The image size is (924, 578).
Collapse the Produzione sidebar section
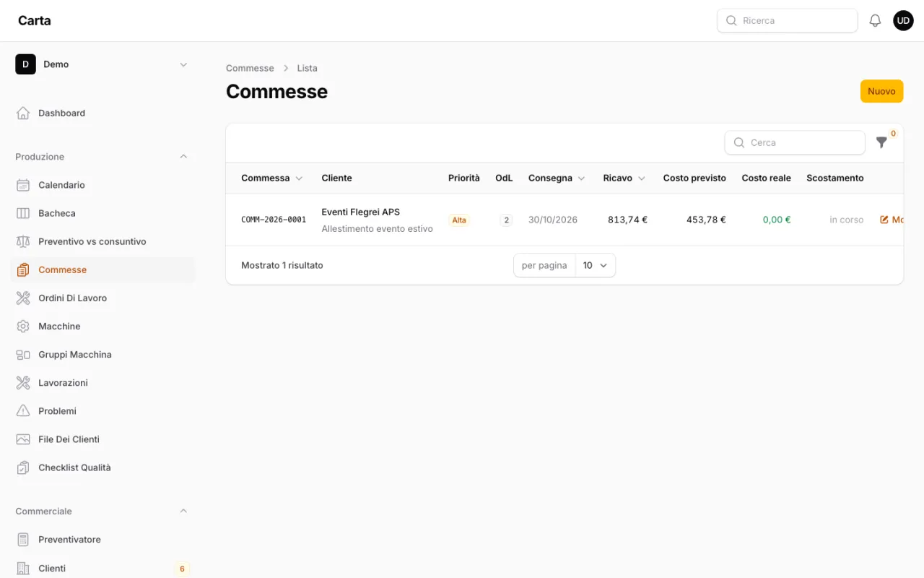coord(183,157)
